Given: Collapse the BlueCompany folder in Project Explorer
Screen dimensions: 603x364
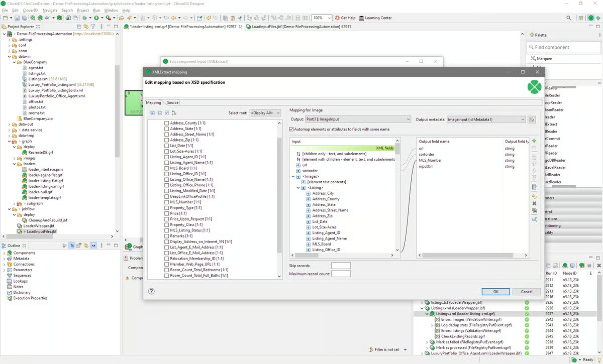Looking at the screenshot, I should [15, 62].
